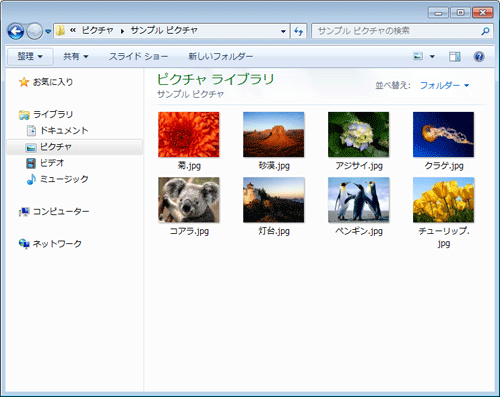Select the アジサイ.jpg thumbnail

359,134
